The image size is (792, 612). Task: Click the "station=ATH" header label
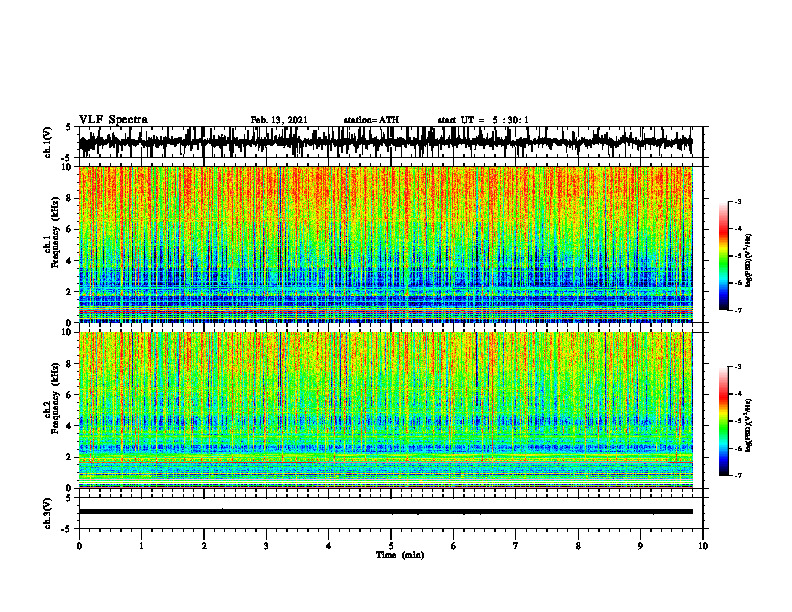[x=371, y=120]
